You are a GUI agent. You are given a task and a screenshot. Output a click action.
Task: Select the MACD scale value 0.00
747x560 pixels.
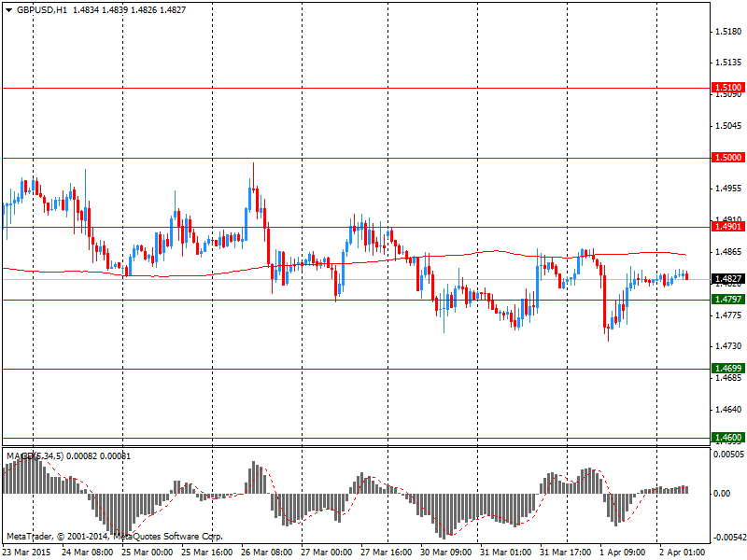[722, 494]
